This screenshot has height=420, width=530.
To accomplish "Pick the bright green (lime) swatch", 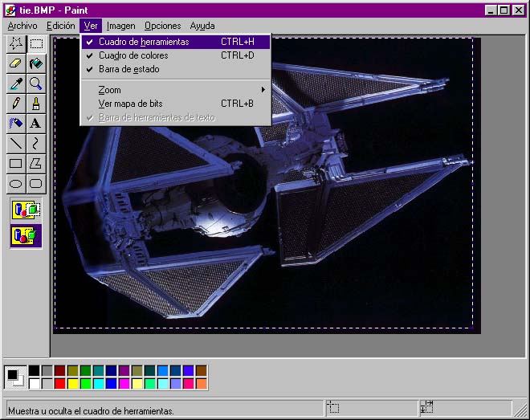I will click(x=85, y=384).
